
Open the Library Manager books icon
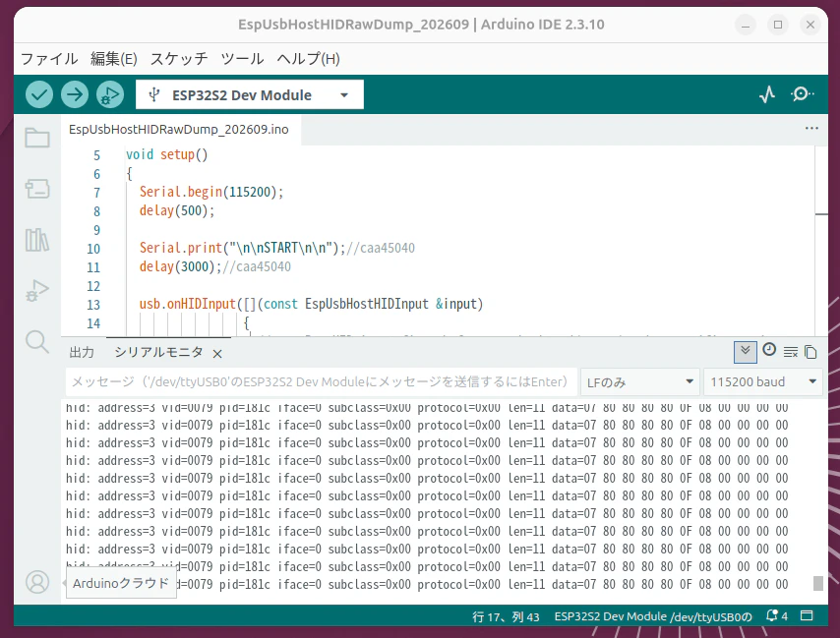[x=37, y=239]
